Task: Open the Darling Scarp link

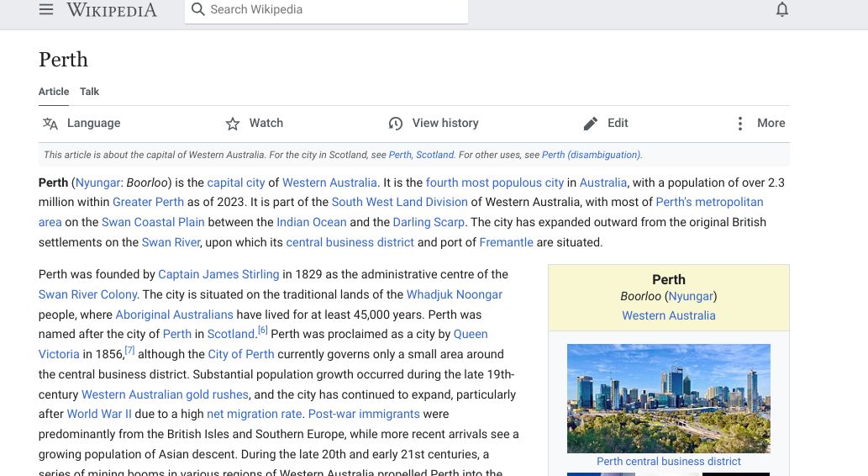Action: click(429, 222)
